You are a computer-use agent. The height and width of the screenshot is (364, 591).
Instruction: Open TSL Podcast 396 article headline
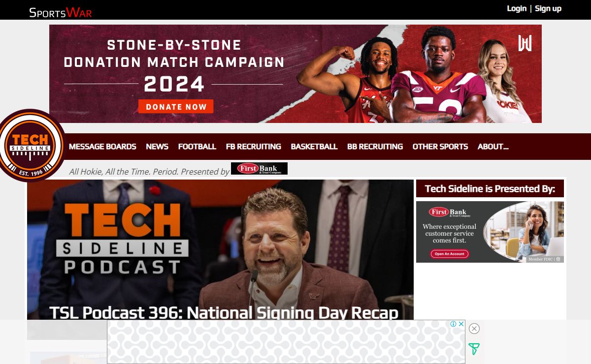pos(224,313)
